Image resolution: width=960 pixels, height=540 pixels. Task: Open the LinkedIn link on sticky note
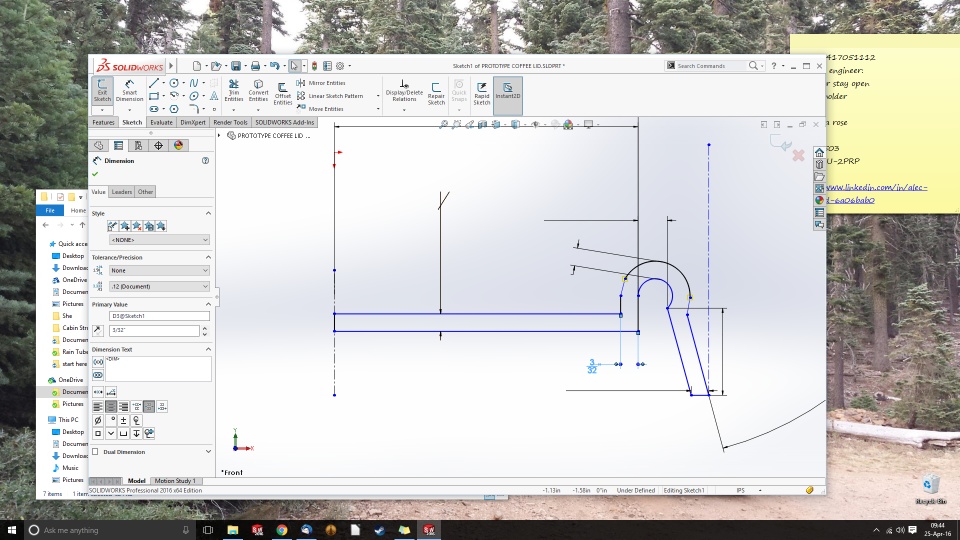pos(877,193)
